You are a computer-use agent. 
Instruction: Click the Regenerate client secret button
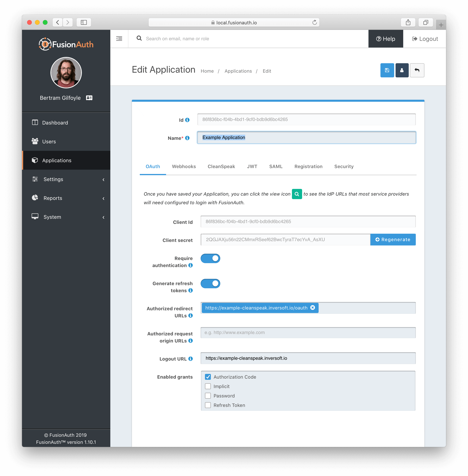[x=393, y=240]
